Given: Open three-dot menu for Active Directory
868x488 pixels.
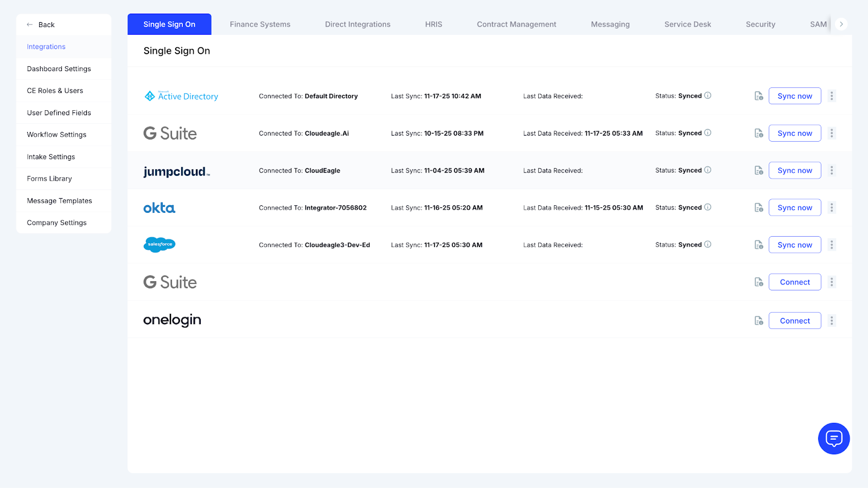Looking at the screenshot, I should [x=832, y=96].
